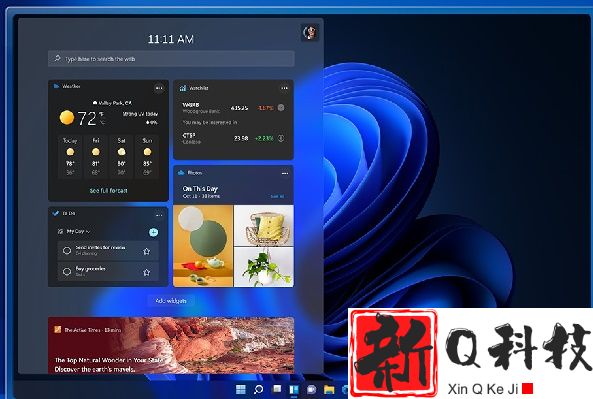Click the Widgets icon on taskbar
This screenshot has width=593, height=399.
[294, 389]
